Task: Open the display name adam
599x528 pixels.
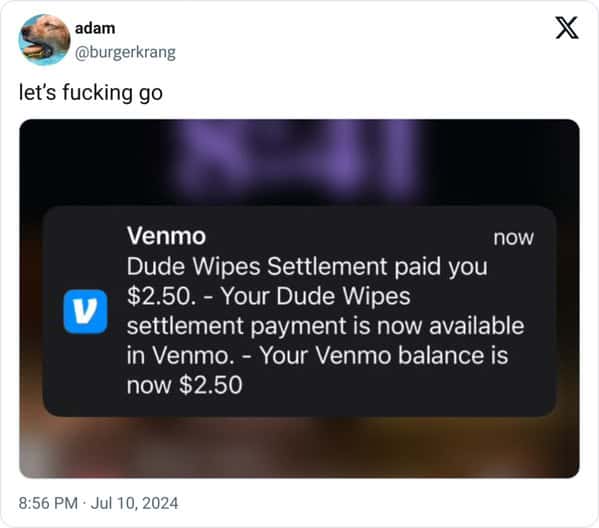Action: (x=95, y=28)
